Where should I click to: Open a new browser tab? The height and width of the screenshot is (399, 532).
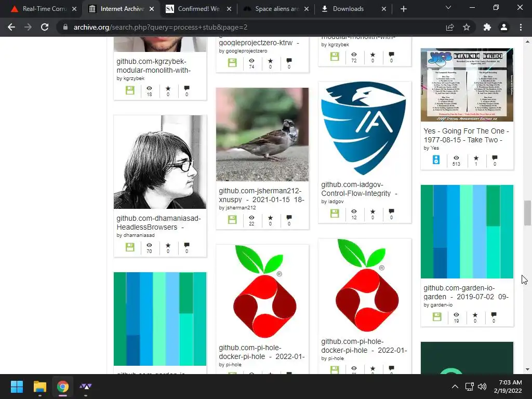coord(403,9)
